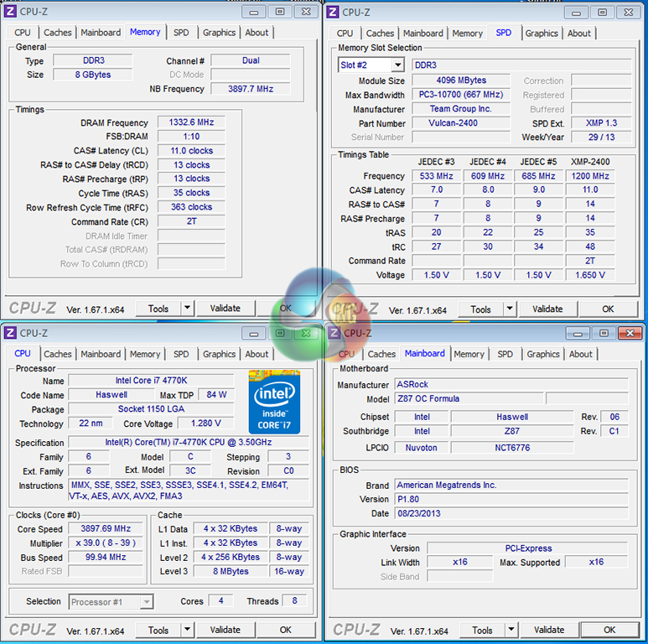The image size is (648, 644).
Task: Click OK button in Mainboard window
Action: click(x=609, y=630)
